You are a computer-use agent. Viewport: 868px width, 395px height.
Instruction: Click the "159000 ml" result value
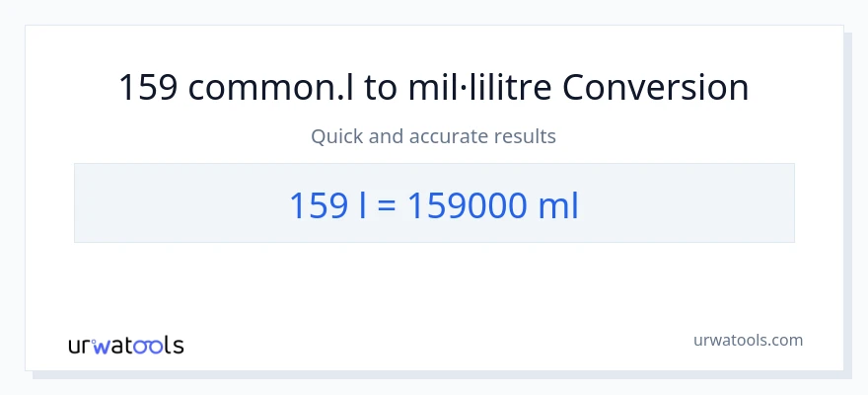(493, 205)
